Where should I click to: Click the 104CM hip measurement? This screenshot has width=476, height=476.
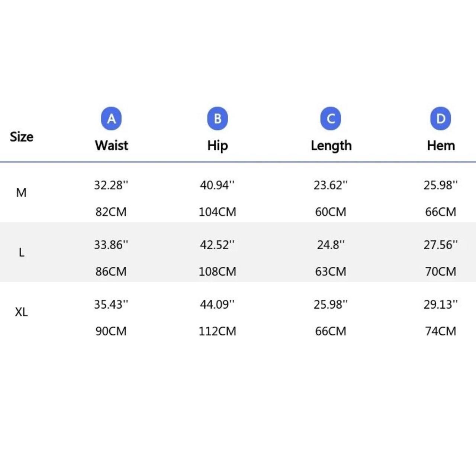click(x=217, y=212)
